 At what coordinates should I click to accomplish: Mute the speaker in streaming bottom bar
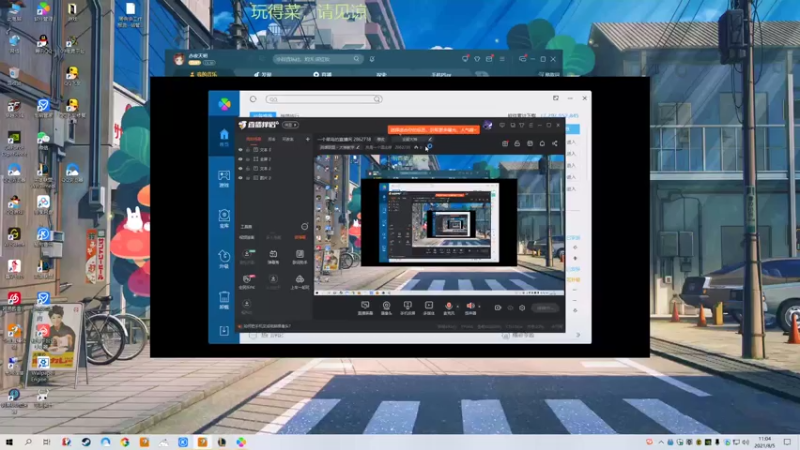click(470, 306)
